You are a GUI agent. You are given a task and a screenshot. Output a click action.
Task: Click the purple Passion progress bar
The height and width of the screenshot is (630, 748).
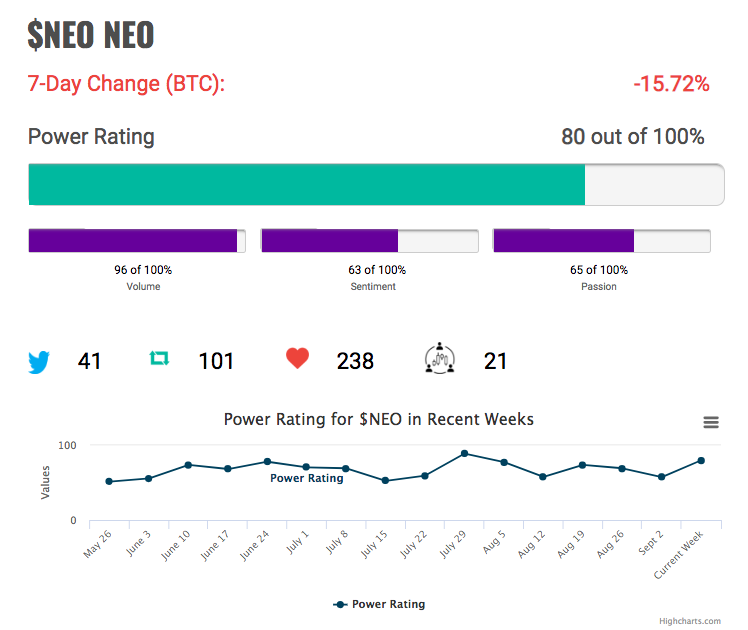coord(602,241)
